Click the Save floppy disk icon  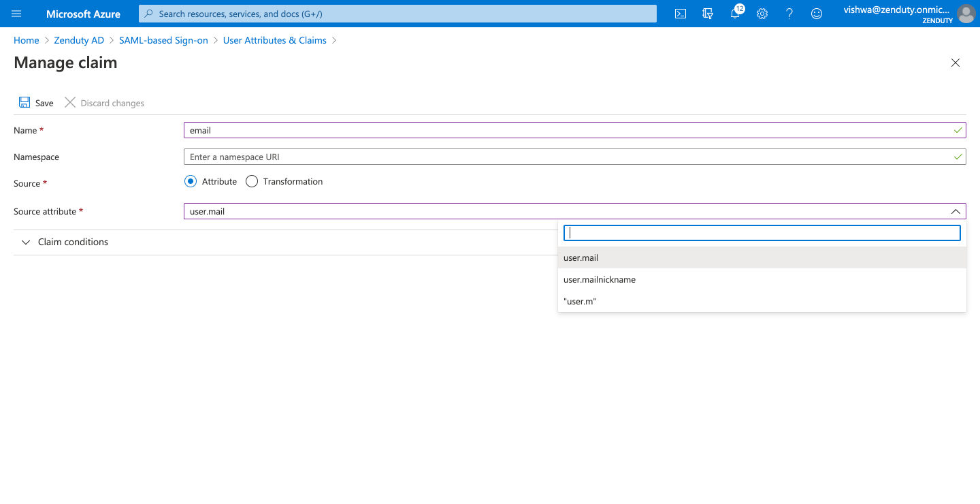pos(24,102)
